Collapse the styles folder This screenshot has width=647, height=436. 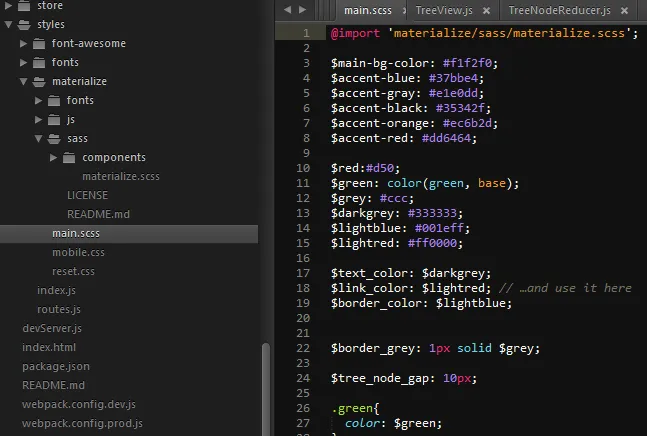coord(8,25)
